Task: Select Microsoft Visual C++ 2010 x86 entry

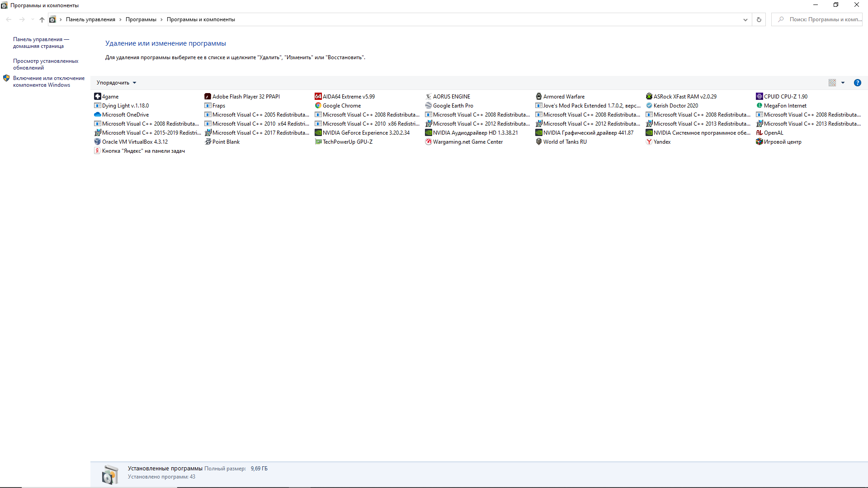Action: (x=367, y=123)
